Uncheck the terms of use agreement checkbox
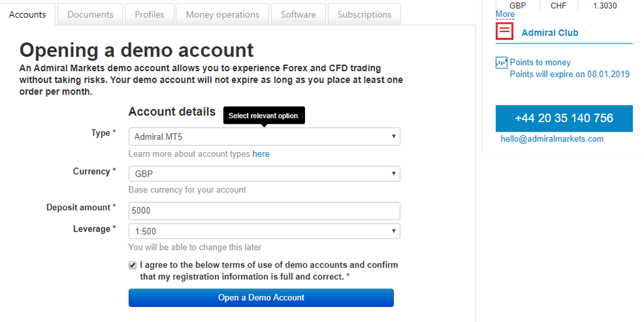 (132, 265)
